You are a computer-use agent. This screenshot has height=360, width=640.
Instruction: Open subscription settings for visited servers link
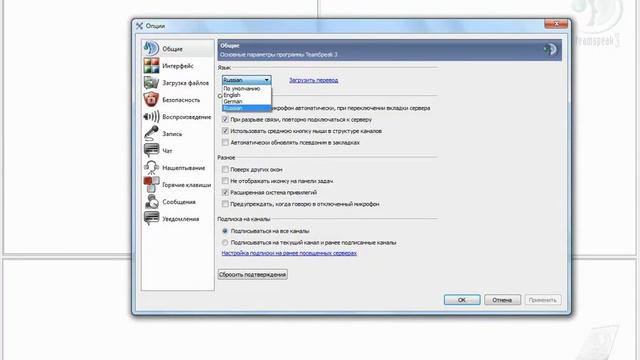tap(289, 253)
